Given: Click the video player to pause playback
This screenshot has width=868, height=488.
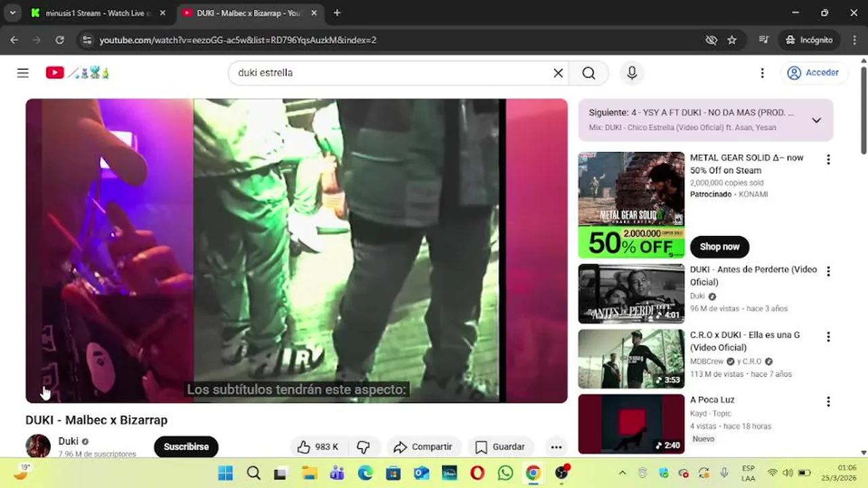Looking at the screenshot, I should pos(296,251).
